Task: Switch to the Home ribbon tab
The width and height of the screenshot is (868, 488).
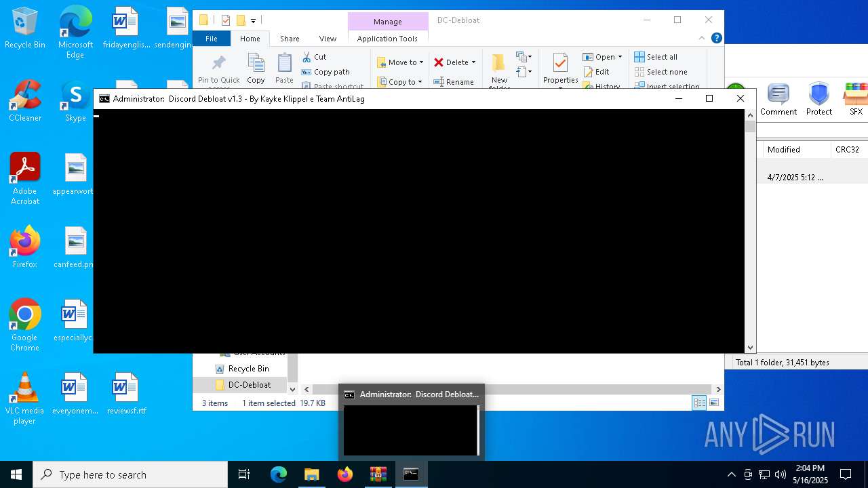Action: 250,39
